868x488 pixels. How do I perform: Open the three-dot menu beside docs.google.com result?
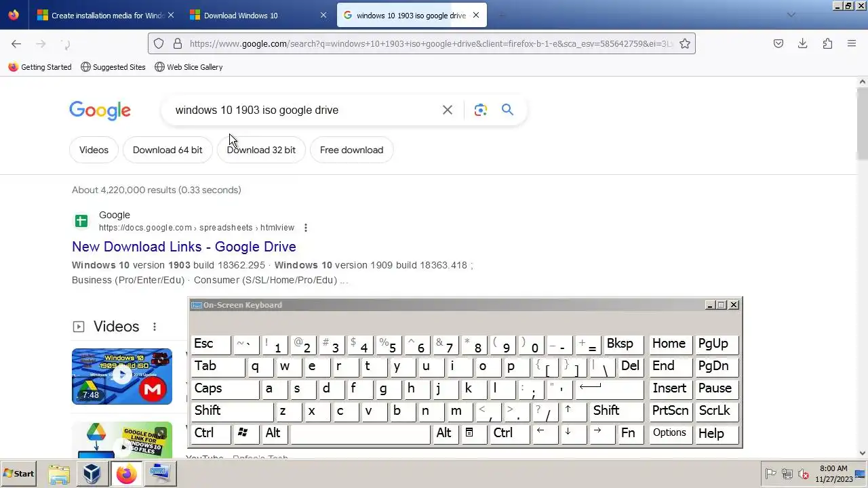(306, 228)
